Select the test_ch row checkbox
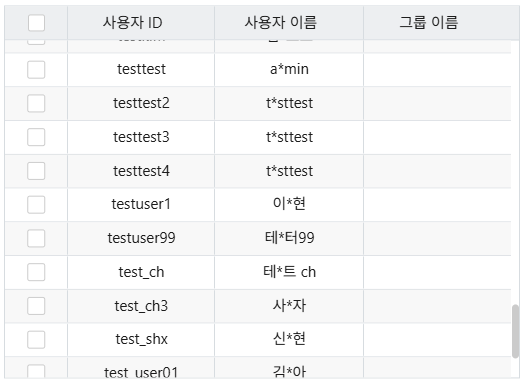This screenshot has width=524, height=383. click(x=36, y=272)
